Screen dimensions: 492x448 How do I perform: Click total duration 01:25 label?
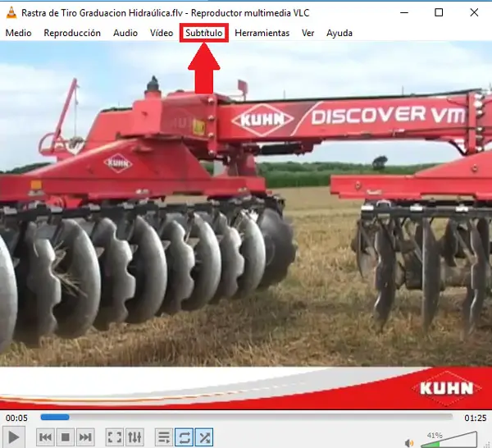click(476, 418)
